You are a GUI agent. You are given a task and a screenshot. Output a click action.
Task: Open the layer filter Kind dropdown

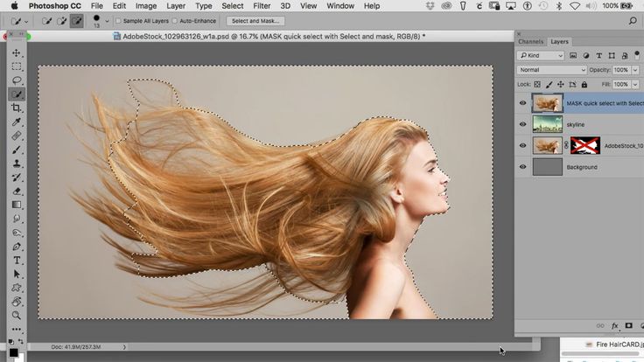(x=542, y=56)
